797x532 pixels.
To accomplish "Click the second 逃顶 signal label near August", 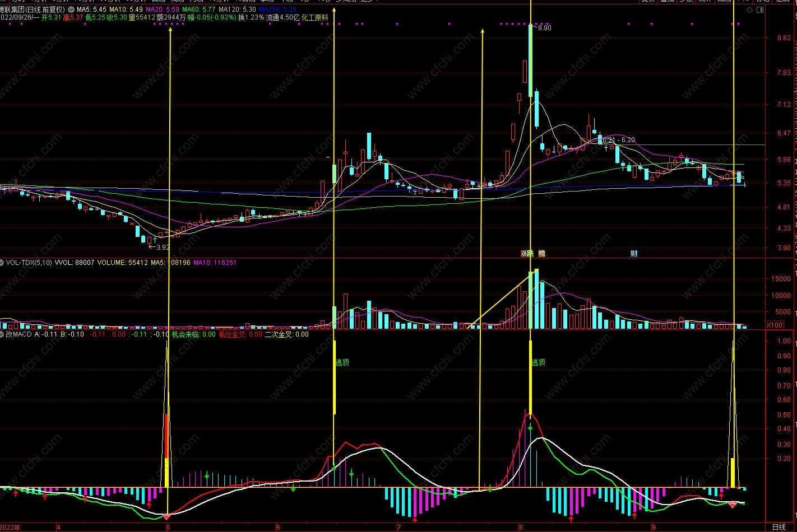I will coord(538,362).
